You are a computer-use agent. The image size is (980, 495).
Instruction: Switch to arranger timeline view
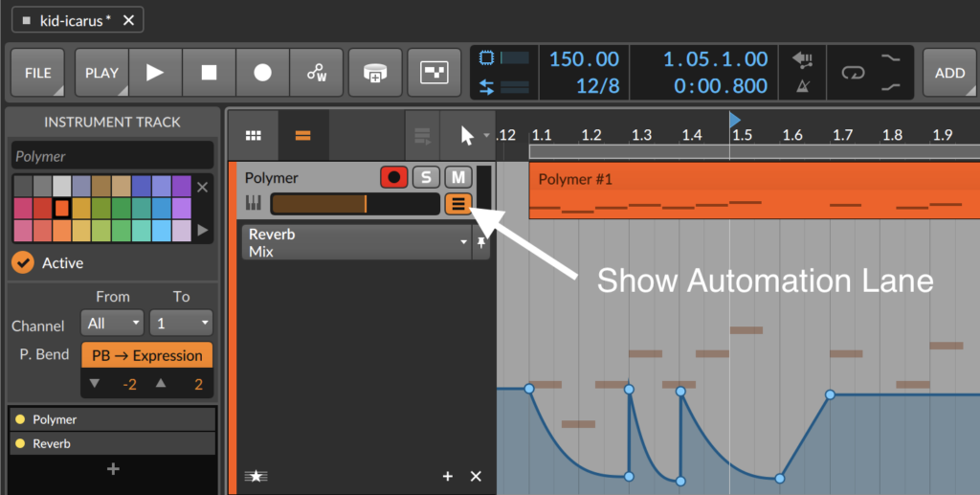303,135
